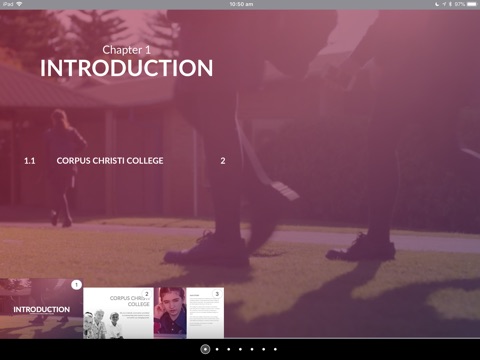Viewport: 480px width, 360px height.
Task: Open the Corpus Christi College page 2 thumbnail
Action: (118, 313)
